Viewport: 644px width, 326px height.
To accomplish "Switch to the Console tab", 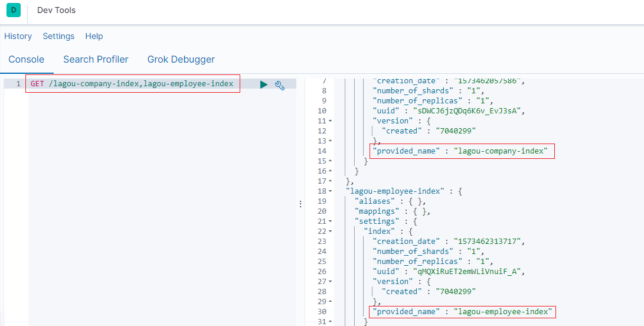I will tap(27, 59).
